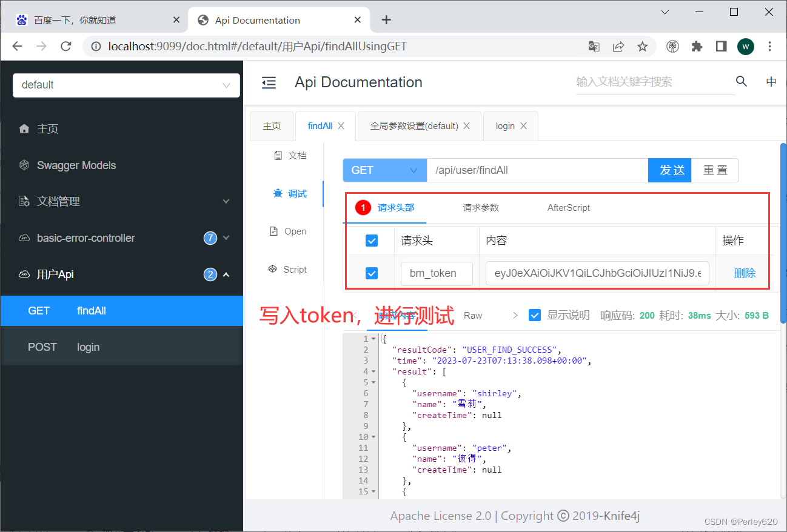Fold the object at line 10

(x=374, y=437)
